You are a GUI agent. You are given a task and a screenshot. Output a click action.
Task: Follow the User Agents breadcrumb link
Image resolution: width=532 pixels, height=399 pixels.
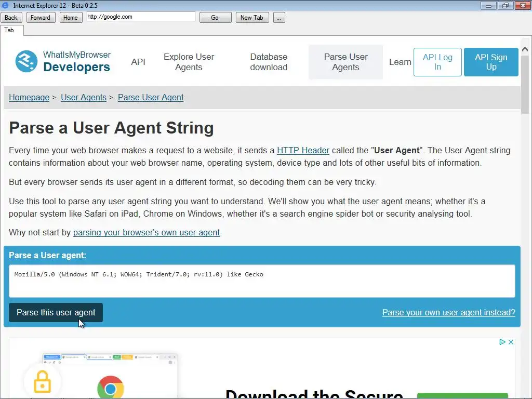(84, 97)
